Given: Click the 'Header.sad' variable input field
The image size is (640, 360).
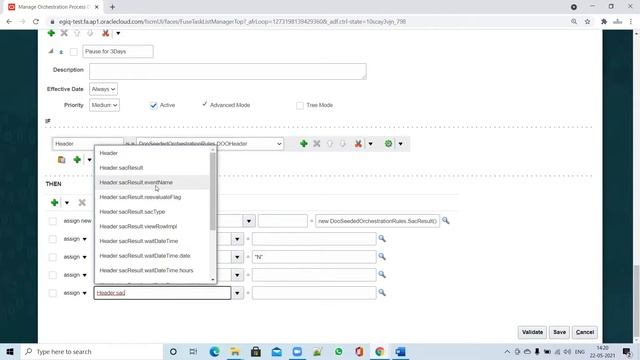Looking at the screenshot, I should coord(162,293).
